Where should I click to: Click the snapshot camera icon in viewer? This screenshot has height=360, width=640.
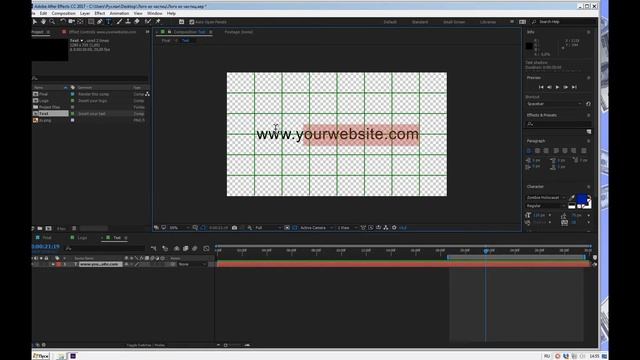(234, 228)
